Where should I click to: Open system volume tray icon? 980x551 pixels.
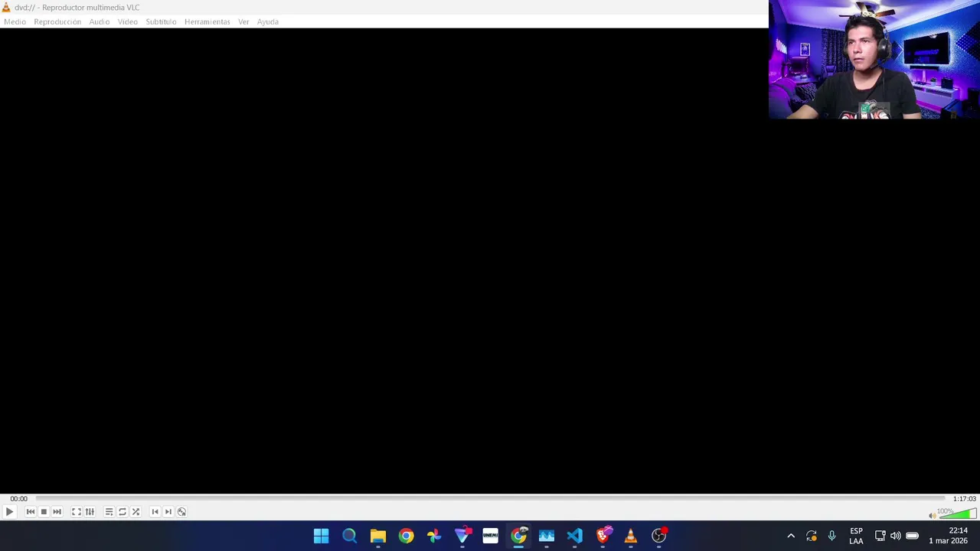click(x=896, y=536)
